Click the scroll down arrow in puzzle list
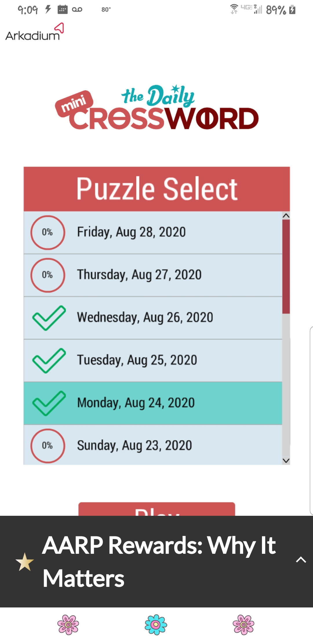Screen dimensions: 313x644 pyautogui.click(x=286, y=461)
